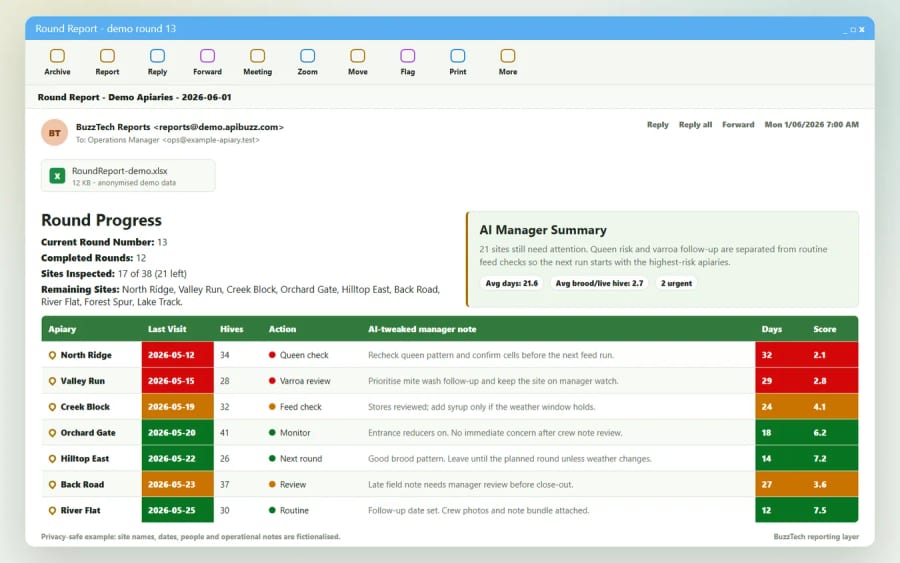The height and width of the screenshot is (563, 900).
Task: Click the score value 2.1 for North Ridge
Action: tap(819, 355)
